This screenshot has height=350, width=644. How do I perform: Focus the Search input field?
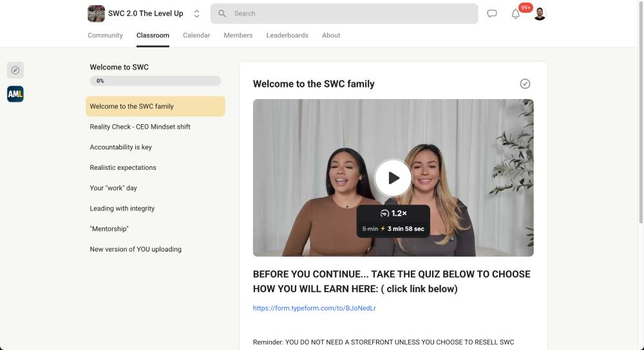point(344,14)
